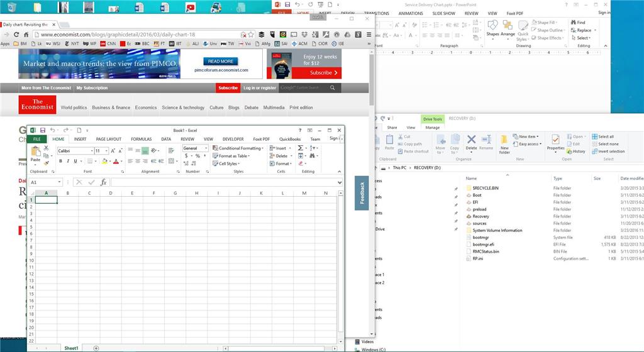
Task: Open the FILE tab in Excel
Action: [x=37, y=139]
